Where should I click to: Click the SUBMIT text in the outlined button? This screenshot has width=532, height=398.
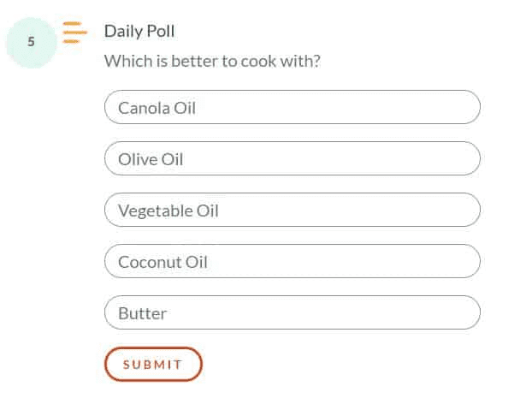pyautogui.click(x=152, y=365)
